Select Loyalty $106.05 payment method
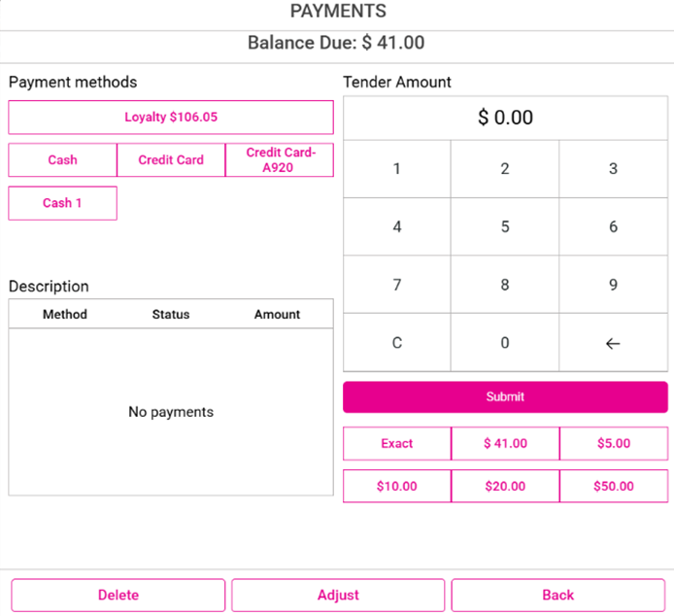The image size is (674, 616). pyautogui.click(x=171, y=118)
